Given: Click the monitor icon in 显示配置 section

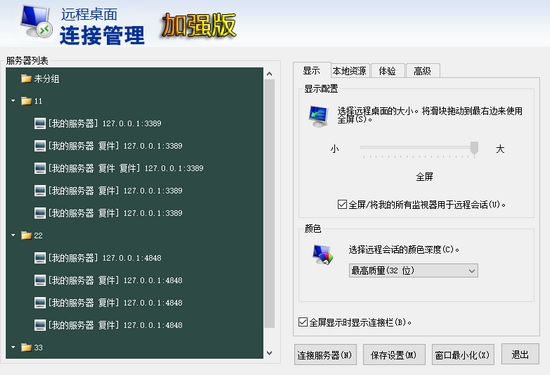Looking at the screenshot, I should click(318, 116).
